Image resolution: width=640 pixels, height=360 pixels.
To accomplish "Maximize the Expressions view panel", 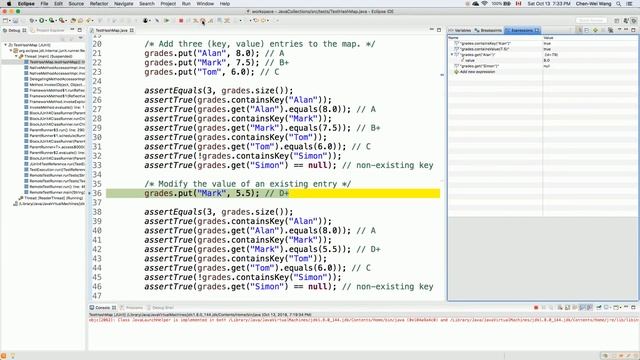I will pyautogui.click(x=633, y=30).
